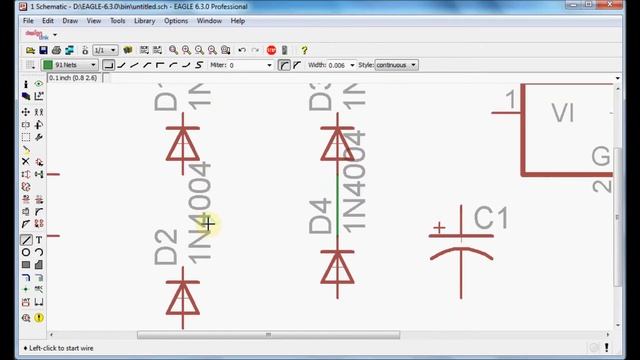Save the schematic with the floppy icon
This screenshot has width=640, height=360.
point(43,50)
